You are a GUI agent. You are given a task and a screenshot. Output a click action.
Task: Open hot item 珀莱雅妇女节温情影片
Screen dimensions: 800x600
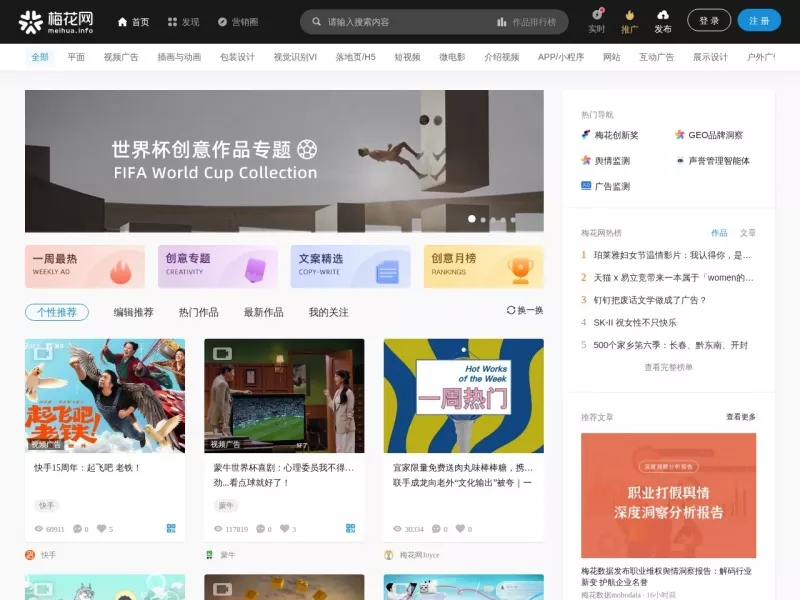click(x=672, y=255)
